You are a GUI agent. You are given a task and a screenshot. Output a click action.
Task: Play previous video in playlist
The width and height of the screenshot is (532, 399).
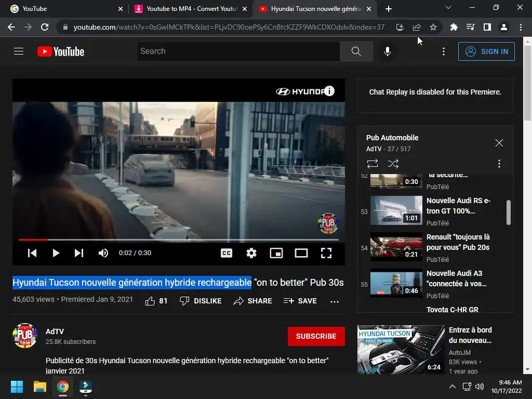click(32, 253)
